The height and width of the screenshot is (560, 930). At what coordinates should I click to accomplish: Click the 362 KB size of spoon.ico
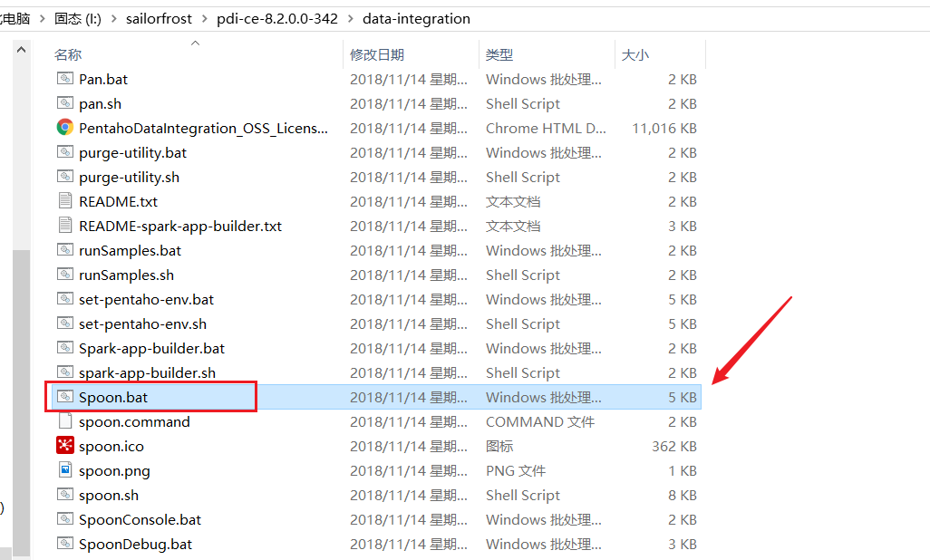coord(674,446)
